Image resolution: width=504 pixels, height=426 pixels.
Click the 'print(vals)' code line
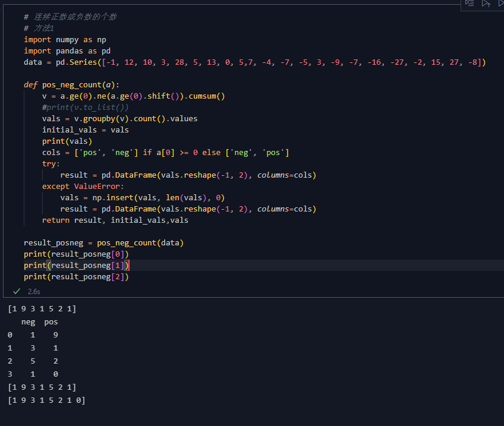pos(67,141)
